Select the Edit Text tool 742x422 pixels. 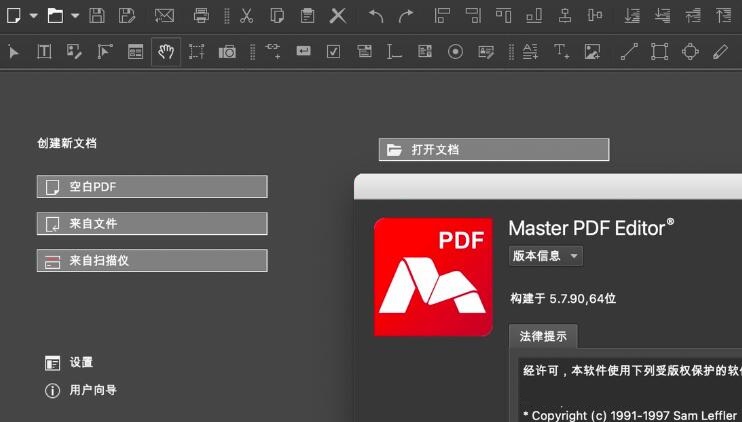[x=44, y=51]
